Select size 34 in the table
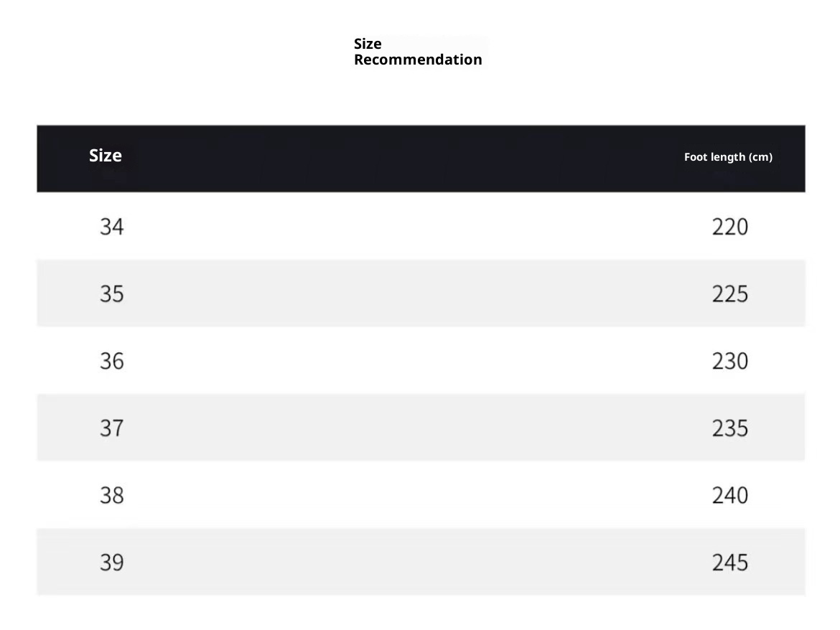Image resolution: width=840 pixels, height=630 pixels. coord(112,227)
